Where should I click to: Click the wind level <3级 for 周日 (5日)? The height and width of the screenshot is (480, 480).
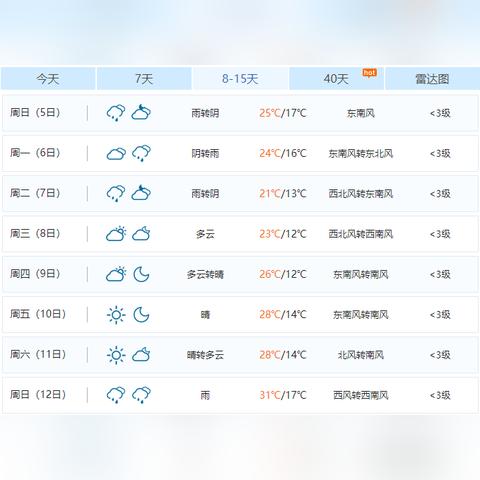(440, 113)
